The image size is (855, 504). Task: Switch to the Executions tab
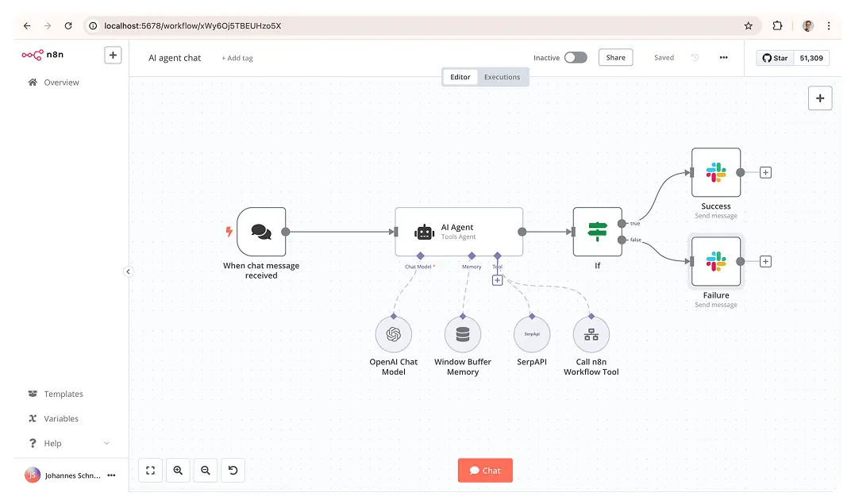503,77
